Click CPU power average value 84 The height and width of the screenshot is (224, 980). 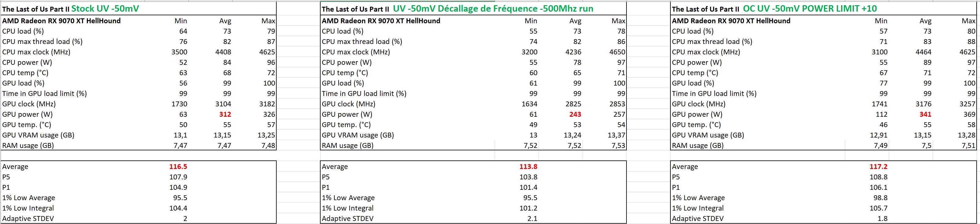click(x=227, y=62)
